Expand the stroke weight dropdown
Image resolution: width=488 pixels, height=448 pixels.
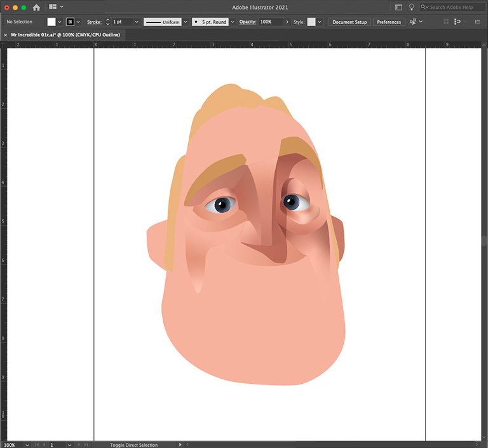tap(137, 22)
